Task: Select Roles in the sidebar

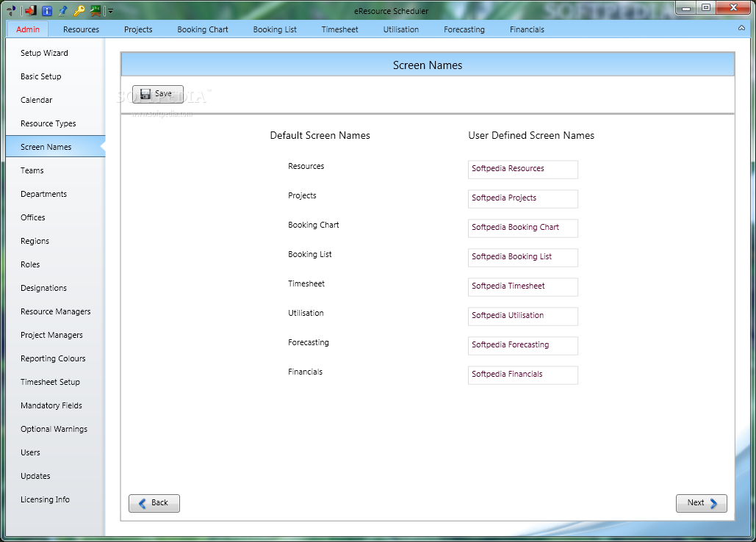Action: (55, 264)
